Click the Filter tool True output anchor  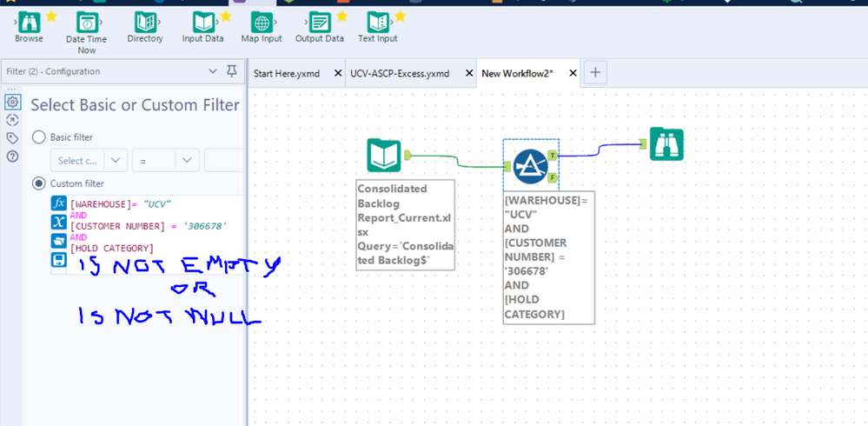click(552, 155)
